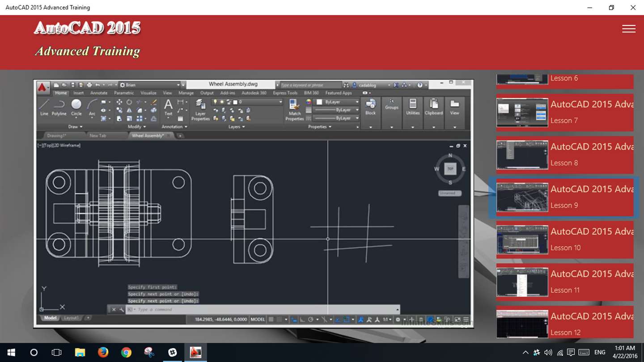The image size is (644, 362).
Task: Toggle Ortho mode in the status bar
Action: (x=303, y=320)
